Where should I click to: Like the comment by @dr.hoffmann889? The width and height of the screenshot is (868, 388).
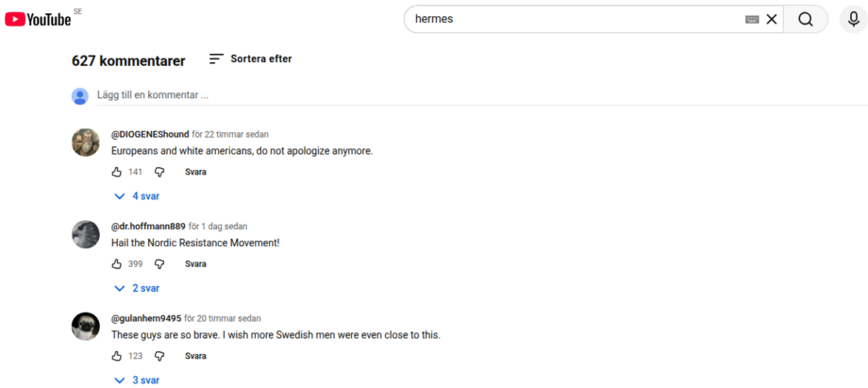117,264
